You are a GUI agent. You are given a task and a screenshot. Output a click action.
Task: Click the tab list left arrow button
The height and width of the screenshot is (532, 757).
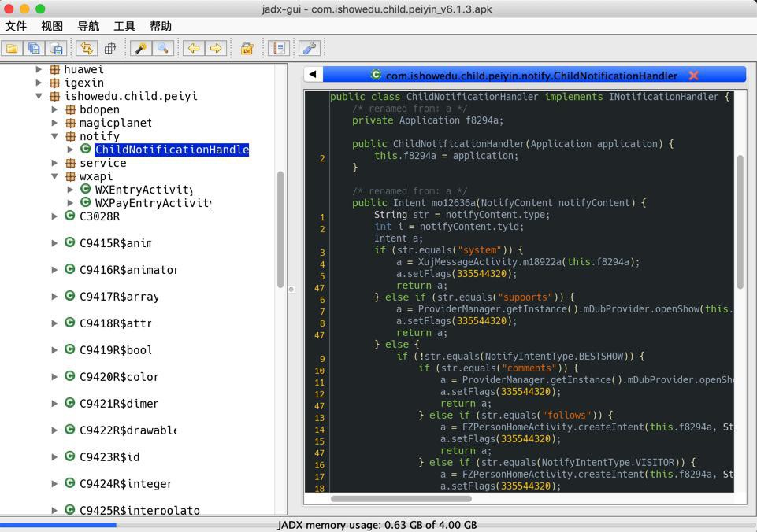[313, 75]
